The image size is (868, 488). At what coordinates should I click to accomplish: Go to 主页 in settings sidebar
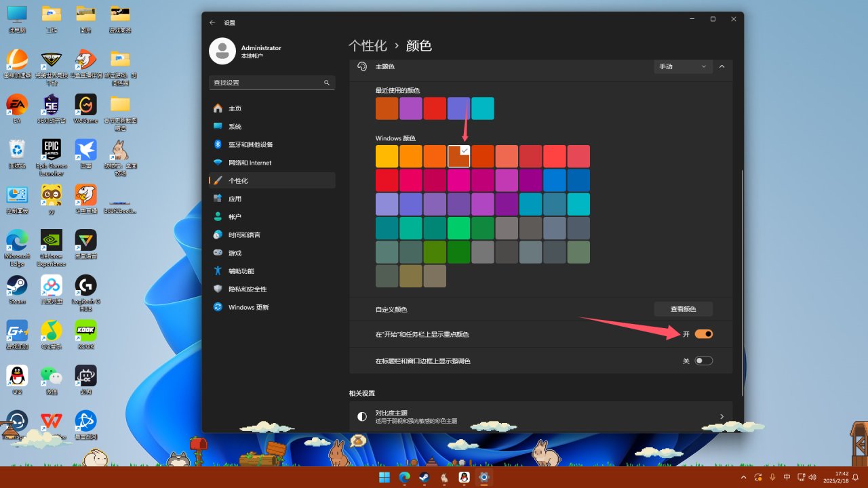(272, 108)
